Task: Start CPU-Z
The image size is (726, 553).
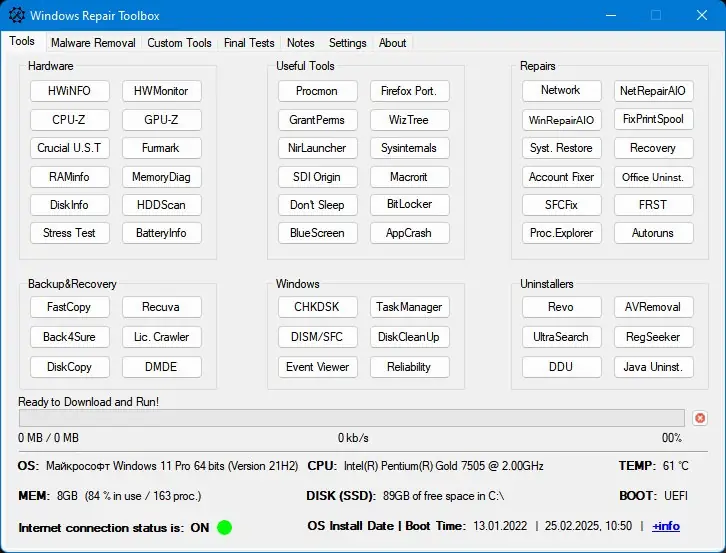Action: [69, 119]
